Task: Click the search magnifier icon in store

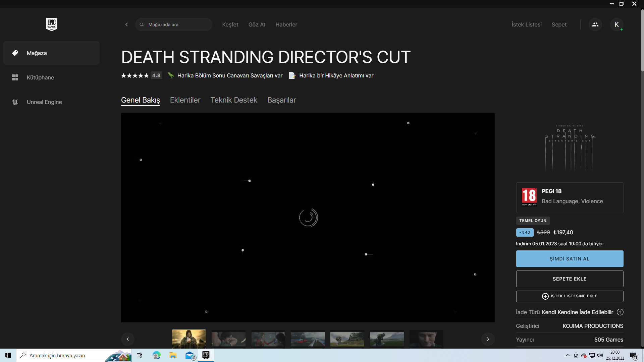Action: pyautogui.click(x=142, y=24)
